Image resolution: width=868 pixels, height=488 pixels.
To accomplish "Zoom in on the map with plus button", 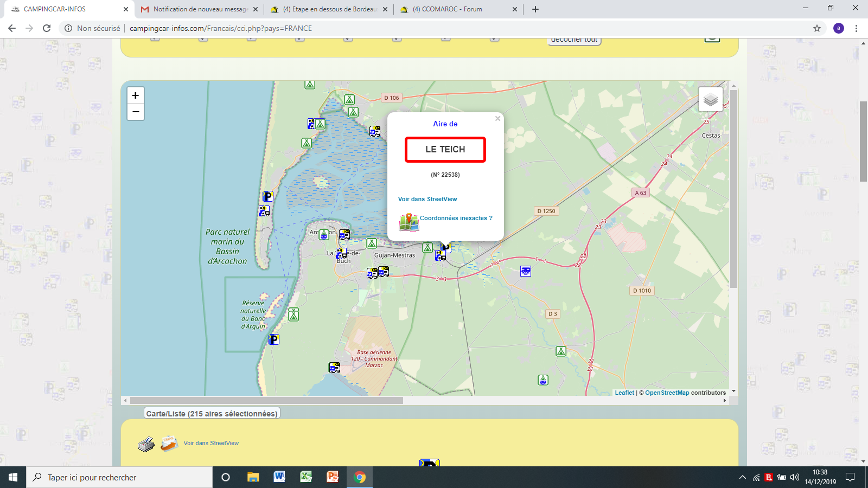I will (136, 95).
